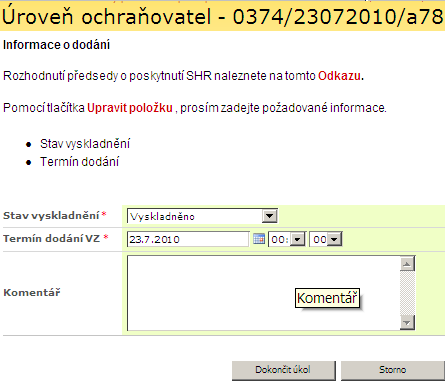Screen dimensions: 445x382
Task: Click the Termín dodání VZ date field
Action: (x=188, y=239)
